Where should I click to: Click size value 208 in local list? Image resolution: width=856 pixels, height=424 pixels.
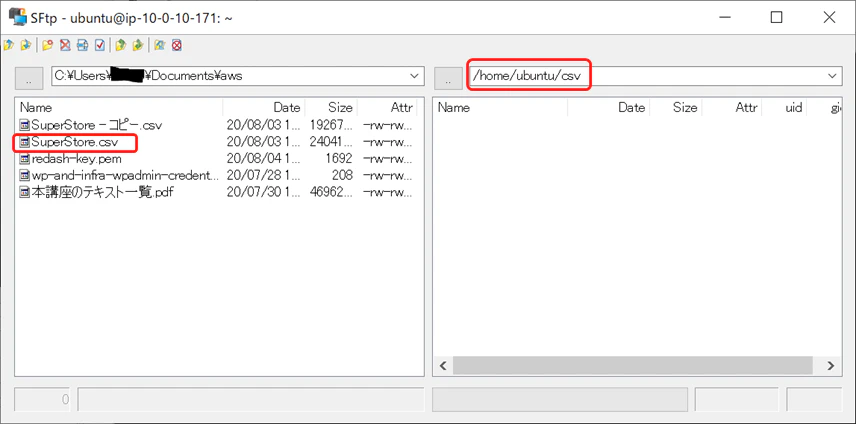click(x=342, y=175)
